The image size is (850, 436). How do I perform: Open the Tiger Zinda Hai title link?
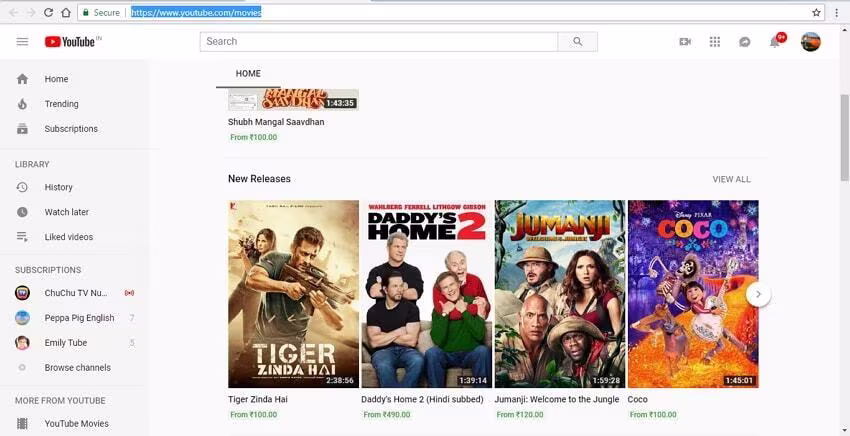[258, 399]
